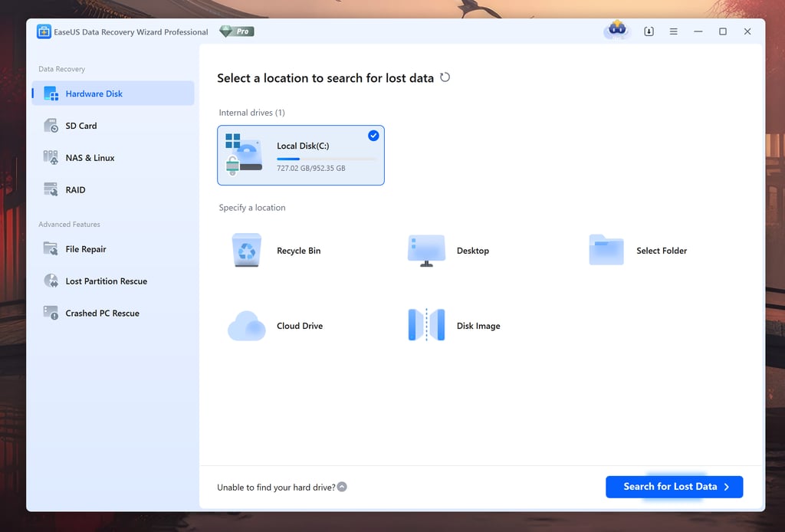Maximize the EaseUS window
This screenshot has width=785, height=532.
click(x=722, y=31)
